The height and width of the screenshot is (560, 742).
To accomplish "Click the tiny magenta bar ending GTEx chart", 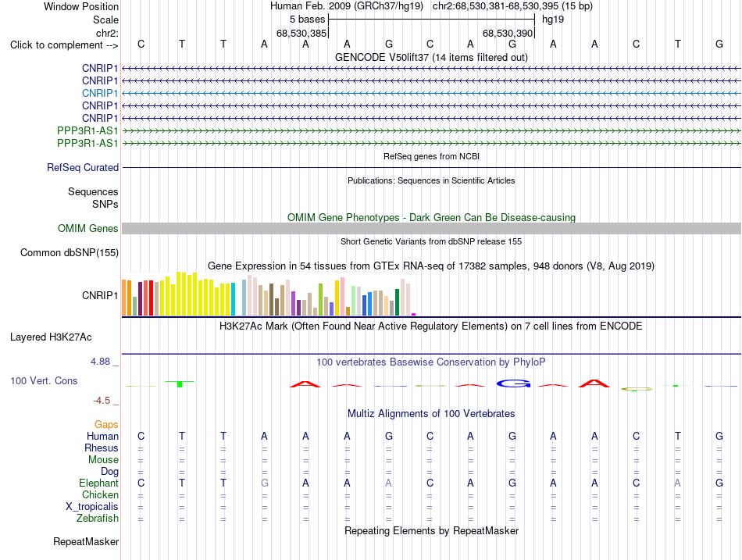I will 414,314.
